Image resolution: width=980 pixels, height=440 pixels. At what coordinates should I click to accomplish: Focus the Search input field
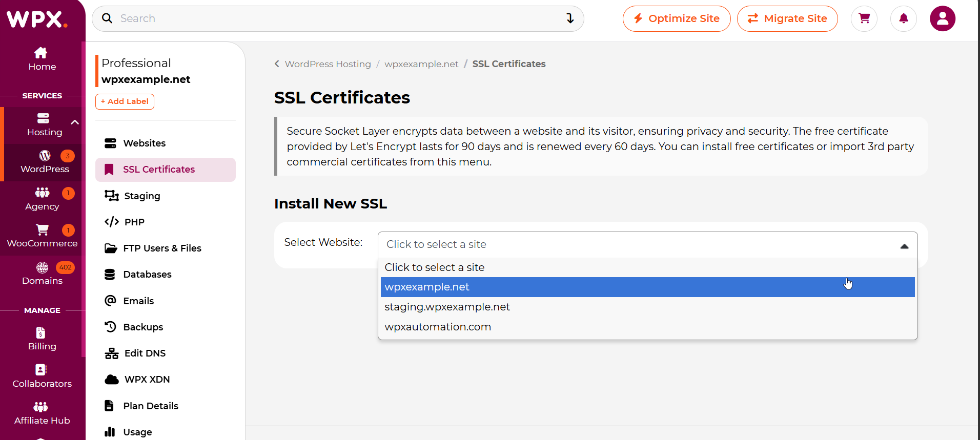[x=338, y=18]
